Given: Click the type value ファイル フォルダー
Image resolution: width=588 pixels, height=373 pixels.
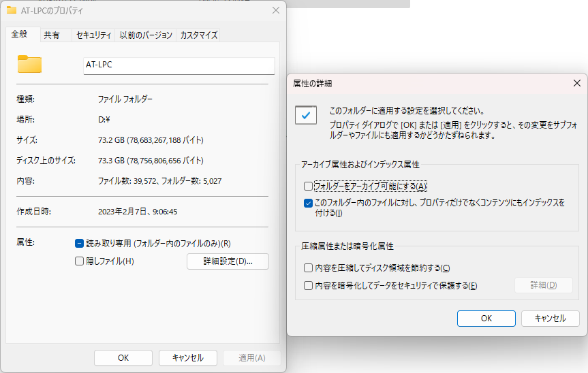Looking at the screenshot, I should point(125,99).
